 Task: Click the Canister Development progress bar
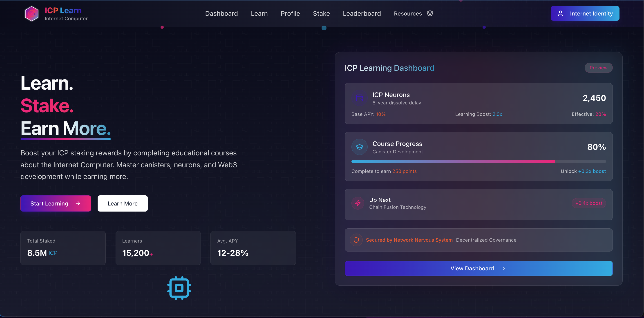(478, 161)
